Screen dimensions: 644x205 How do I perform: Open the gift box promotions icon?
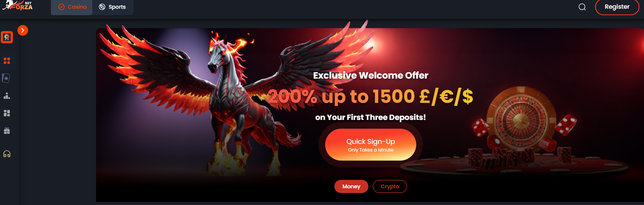coord(7,131)
